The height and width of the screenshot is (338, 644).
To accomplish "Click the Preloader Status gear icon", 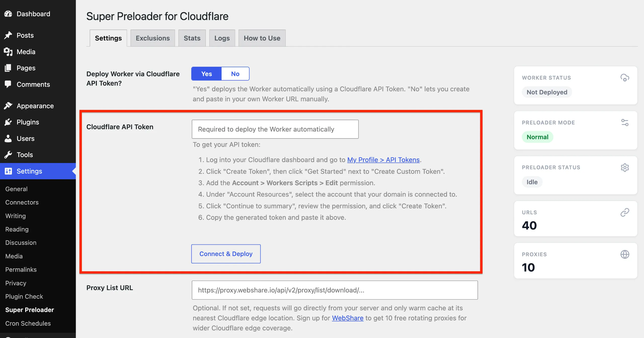I will coord(625,167).
